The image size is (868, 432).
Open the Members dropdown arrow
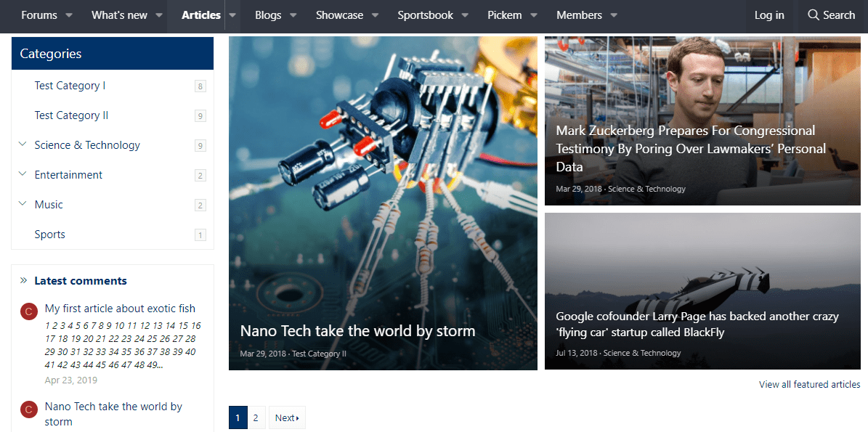tap(614, 15)
